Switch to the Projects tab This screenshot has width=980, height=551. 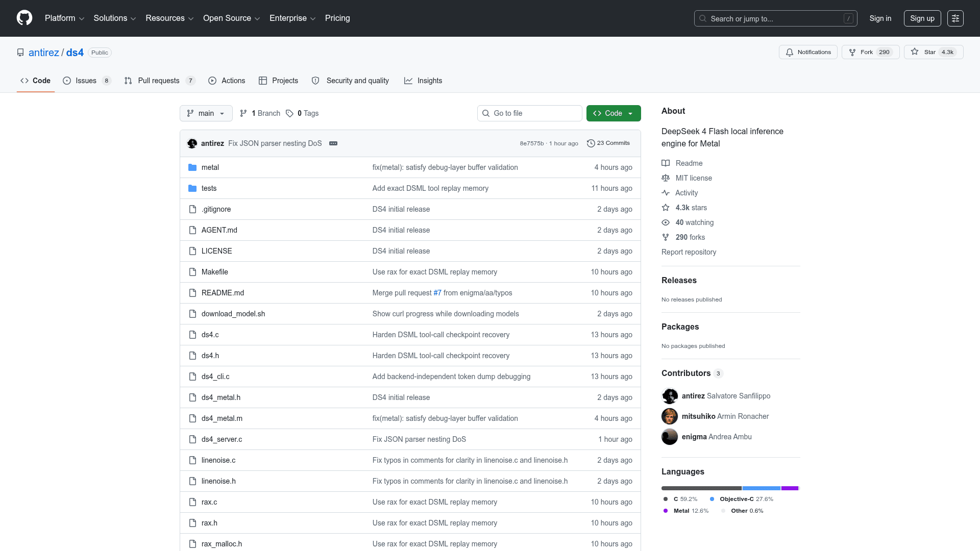(278, 81)
